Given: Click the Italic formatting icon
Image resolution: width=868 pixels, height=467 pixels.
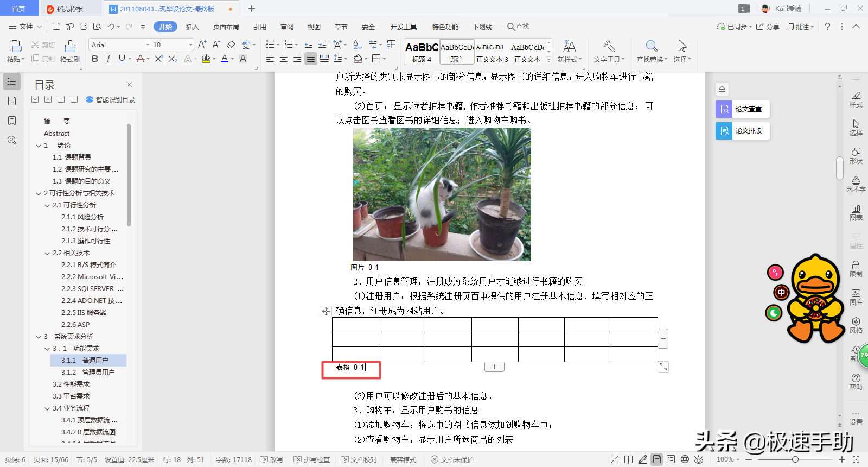Looking at the screenshot, I should click(108, 59).
